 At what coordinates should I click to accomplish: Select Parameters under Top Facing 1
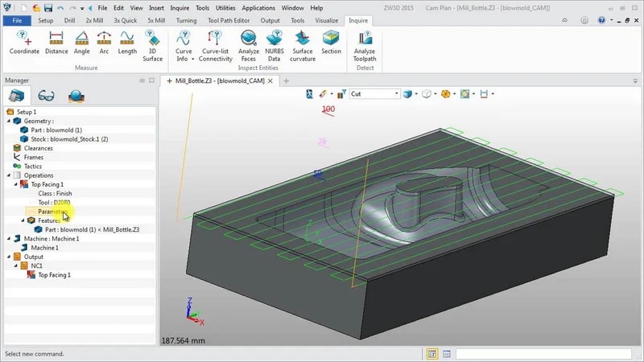point(52,212)
